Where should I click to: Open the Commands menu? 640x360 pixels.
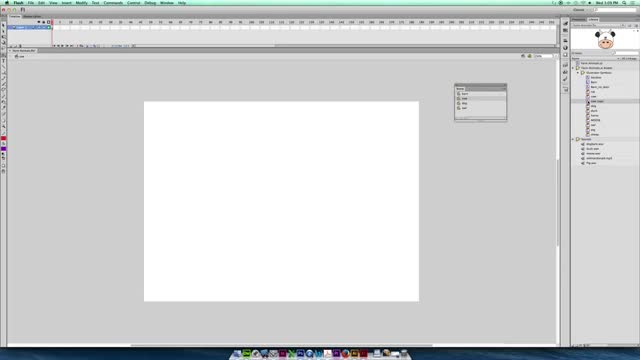[x=113, y=3]
